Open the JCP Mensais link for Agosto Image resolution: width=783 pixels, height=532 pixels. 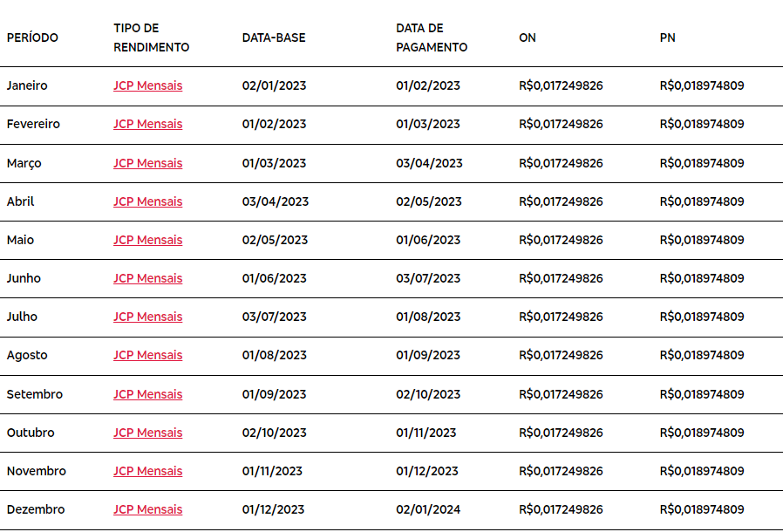click(147, 355)
